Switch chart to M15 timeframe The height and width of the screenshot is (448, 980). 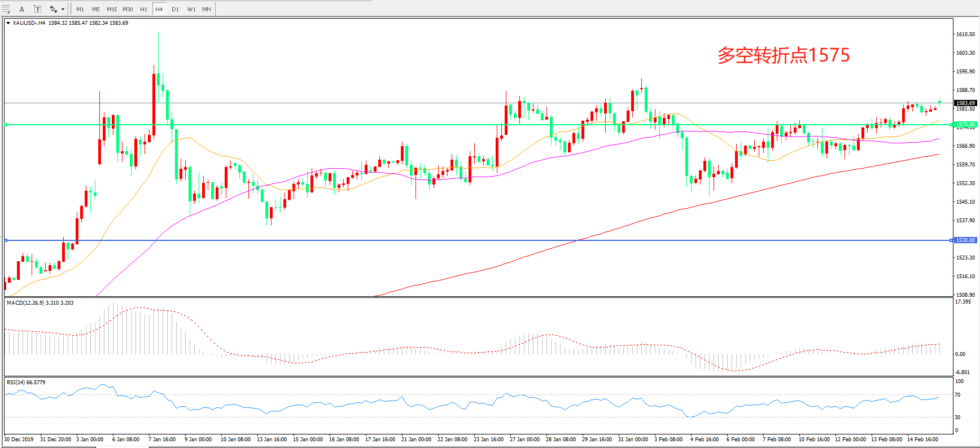112,9
